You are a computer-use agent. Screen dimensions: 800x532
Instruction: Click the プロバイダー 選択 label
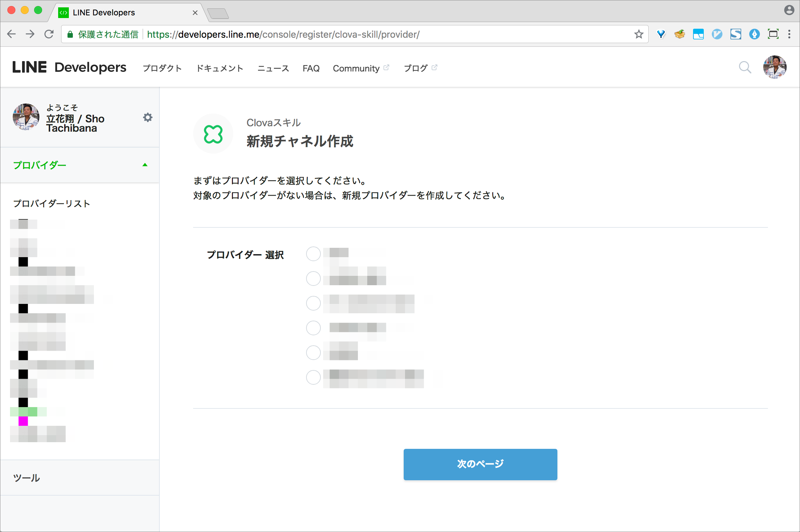click(x=245, y=255)
